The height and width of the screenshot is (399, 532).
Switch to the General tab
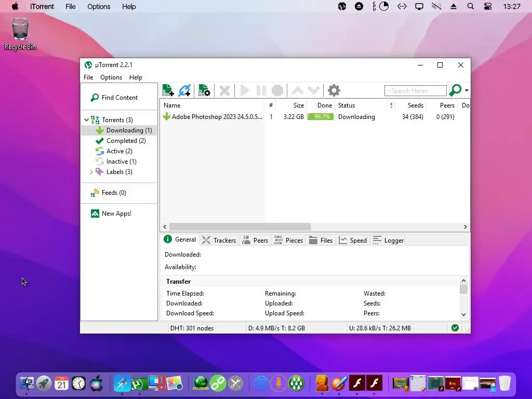coord(180,240)
